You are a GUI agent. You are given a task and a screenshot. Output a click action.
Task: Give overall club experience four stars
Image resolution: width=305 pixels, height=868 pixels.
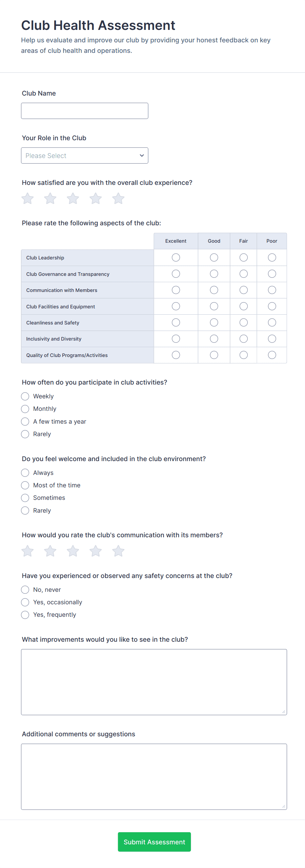(x=96, y=198)
